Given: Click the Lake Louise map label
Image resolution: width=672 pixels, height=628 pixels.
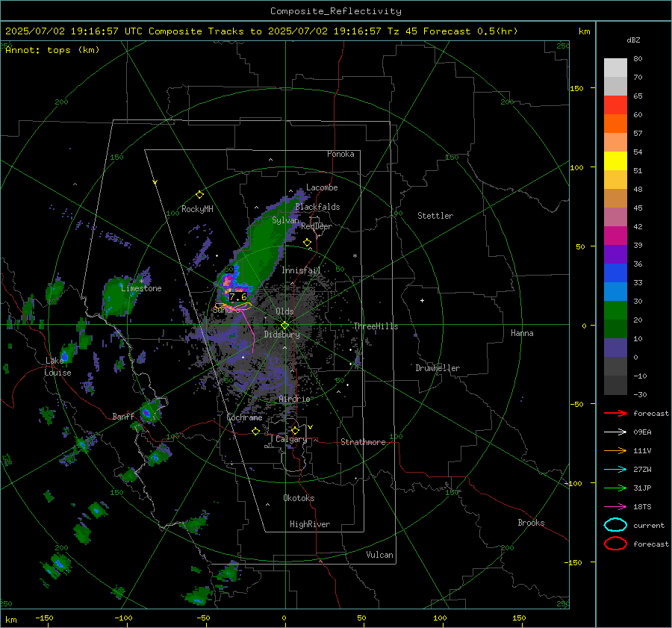Looking at the screenshot, I should pos(57,367).
